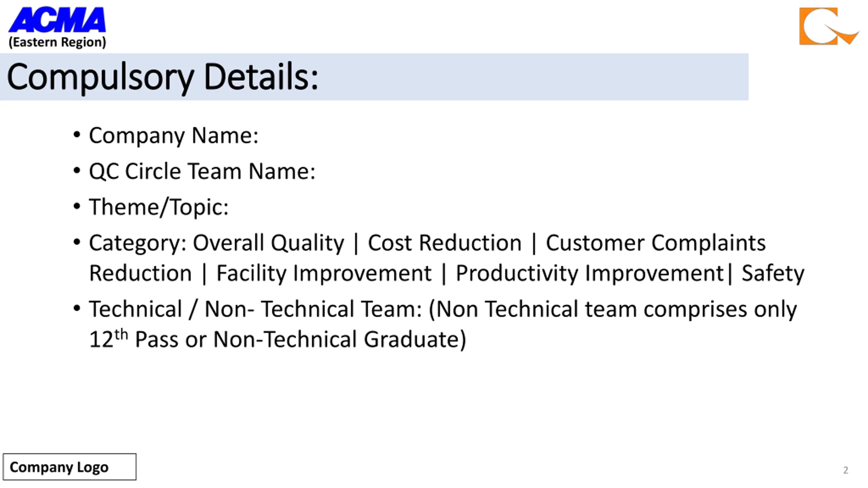Click the Non-Technical Graduate closing text
868x488 pixels.
click(x=340, y=339)
